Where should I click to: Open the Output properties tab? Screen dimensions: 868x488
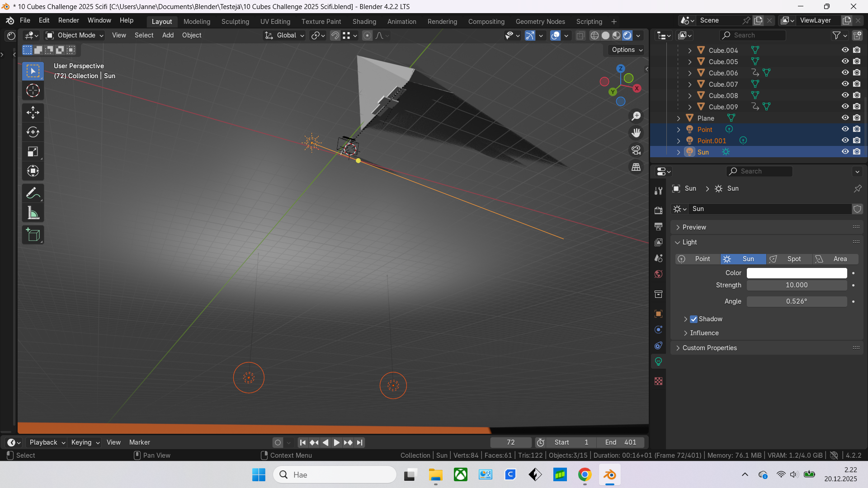click(x=659, y=226)
